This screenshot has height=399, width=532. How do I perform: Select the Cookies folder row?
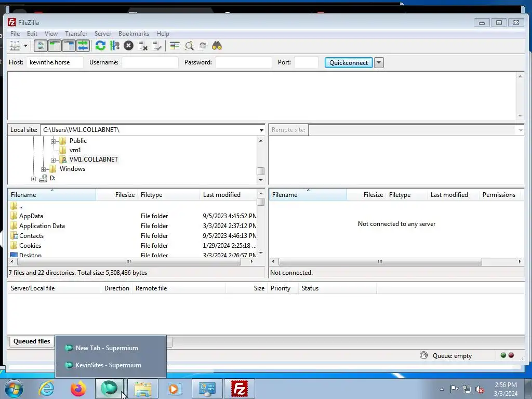132,245
